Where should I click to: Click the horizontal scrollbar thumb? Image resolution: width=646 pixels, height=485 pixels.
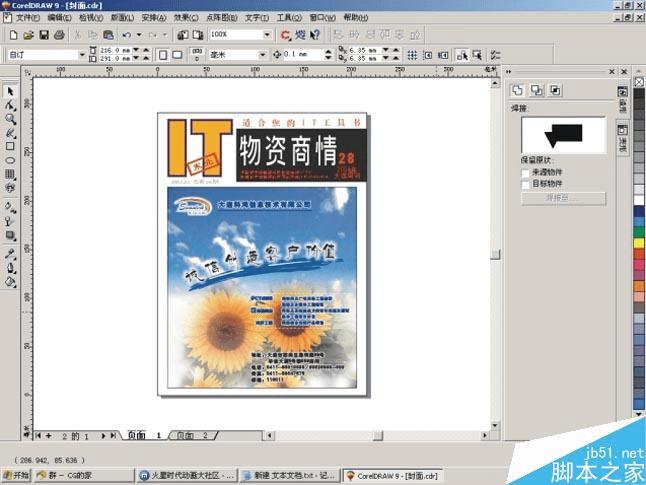(378, 436)
